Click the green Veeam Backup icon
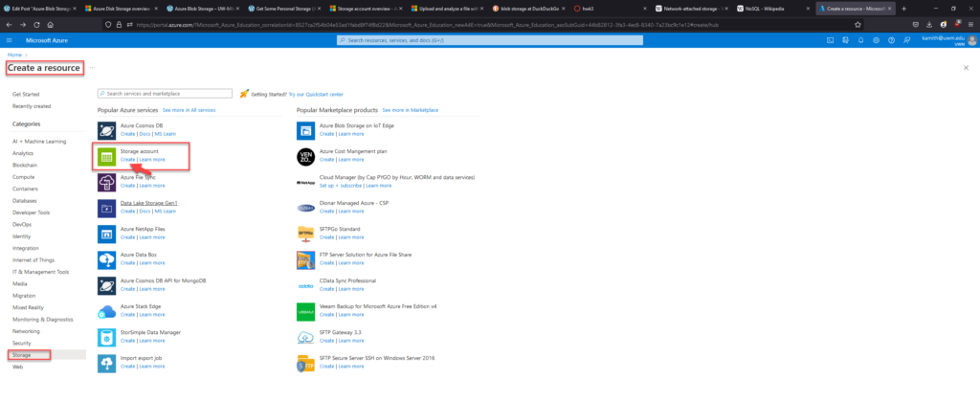This screenshot has height=402, width=980. pos(305,312)
